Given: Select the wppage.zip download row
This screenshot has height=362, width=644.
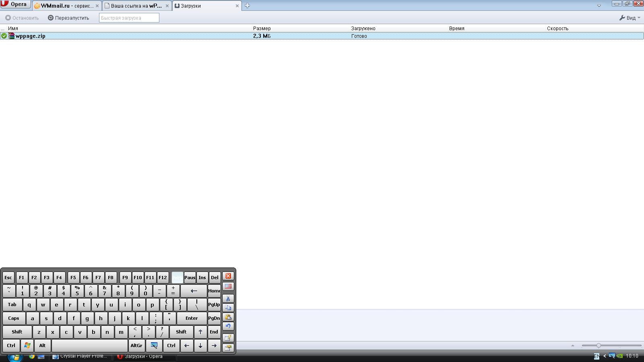Looking at the screenshot, I should pos(322,36).
